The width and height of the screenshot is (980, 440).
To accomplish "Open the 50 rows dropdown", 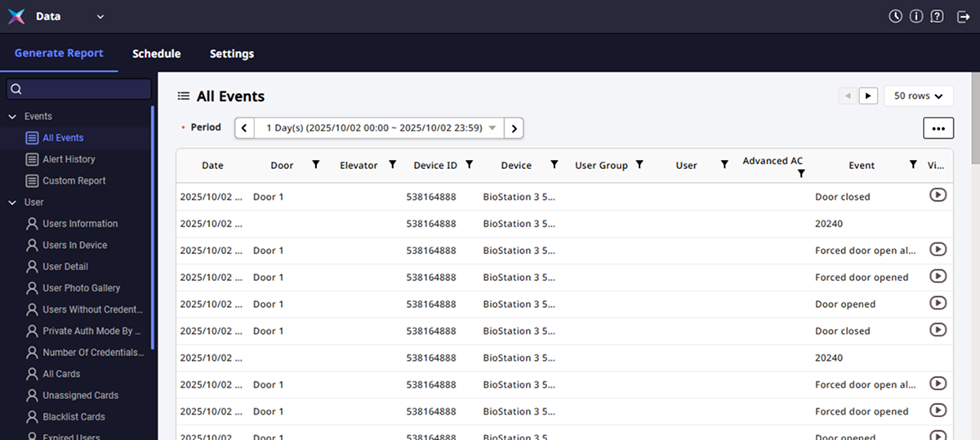I will [919, 96].
